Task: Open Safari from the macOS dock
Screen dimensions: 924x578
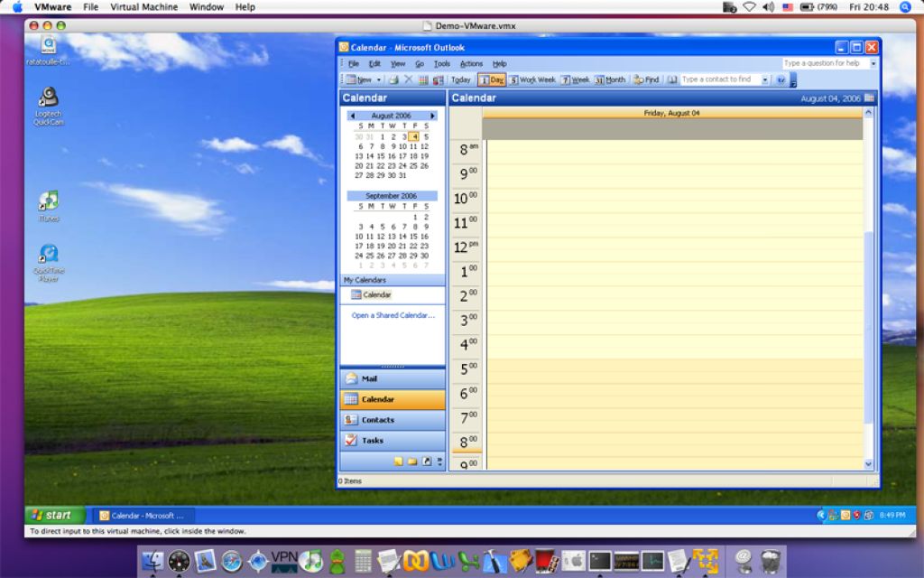Action: [232, 561]
